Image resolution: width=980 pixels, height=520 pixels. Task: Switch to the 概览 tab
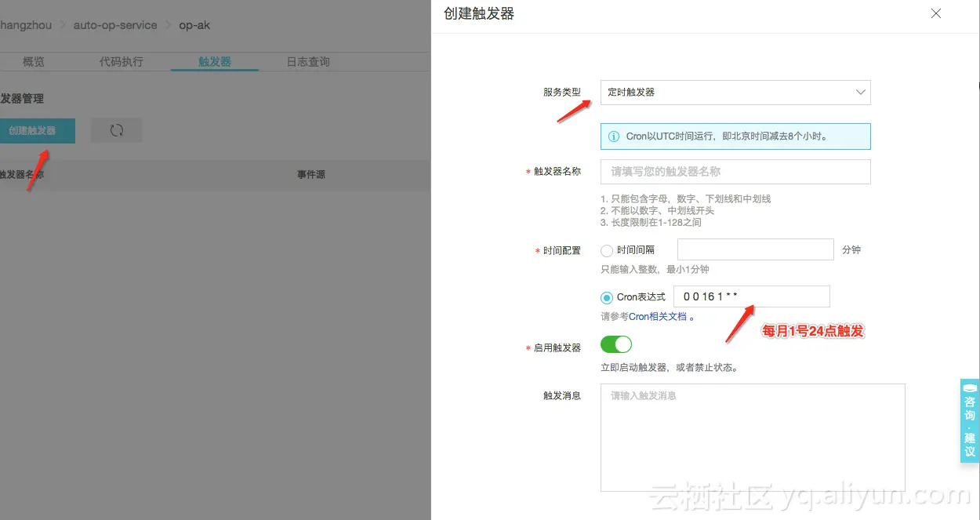coord(34,62)
